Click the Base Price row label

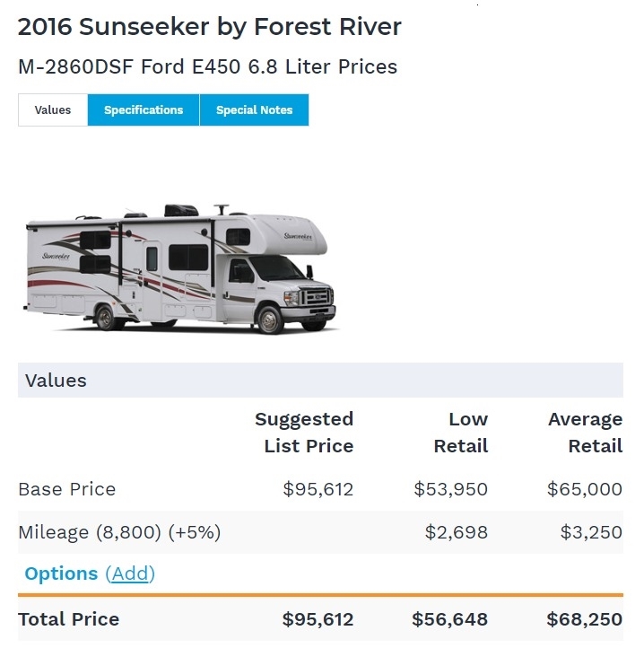click(x=67, y=489)
